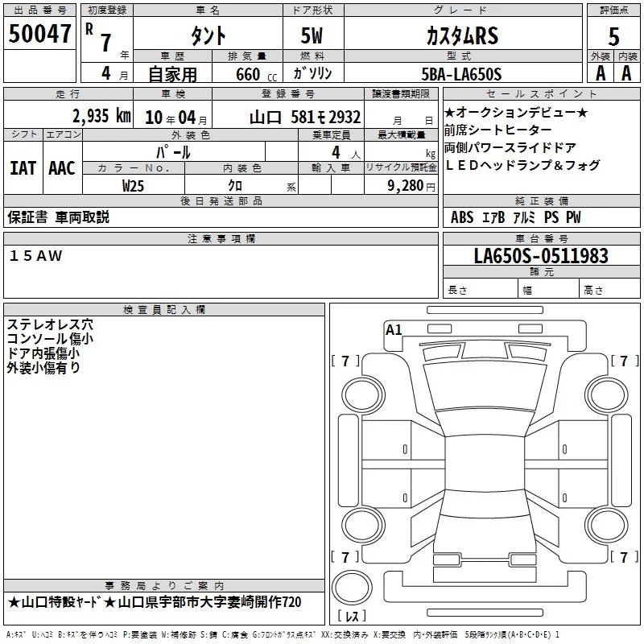The height and width of the screenshot is (644, 644).
Task: Select the mileage 2,935 km
Action: tap(101, 116)
